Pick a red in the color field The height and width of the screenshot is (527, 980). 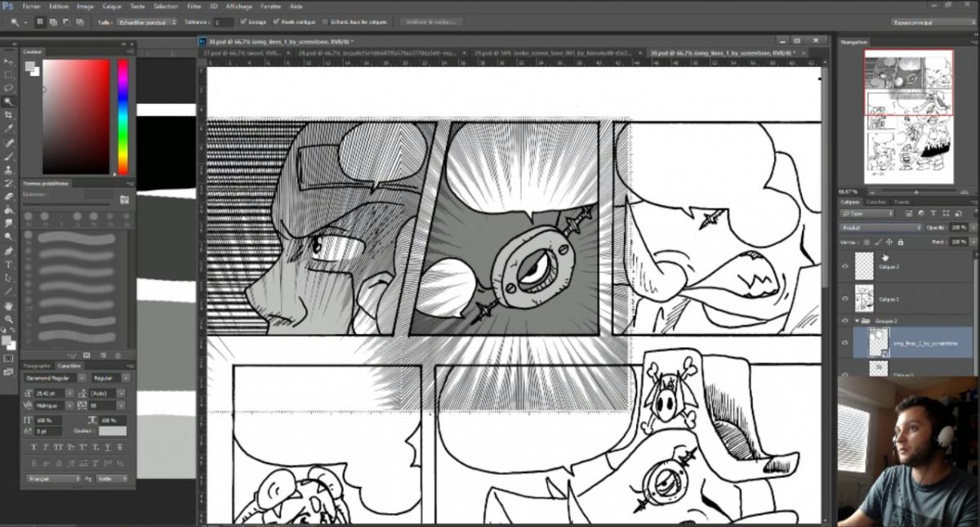[76, 116]
